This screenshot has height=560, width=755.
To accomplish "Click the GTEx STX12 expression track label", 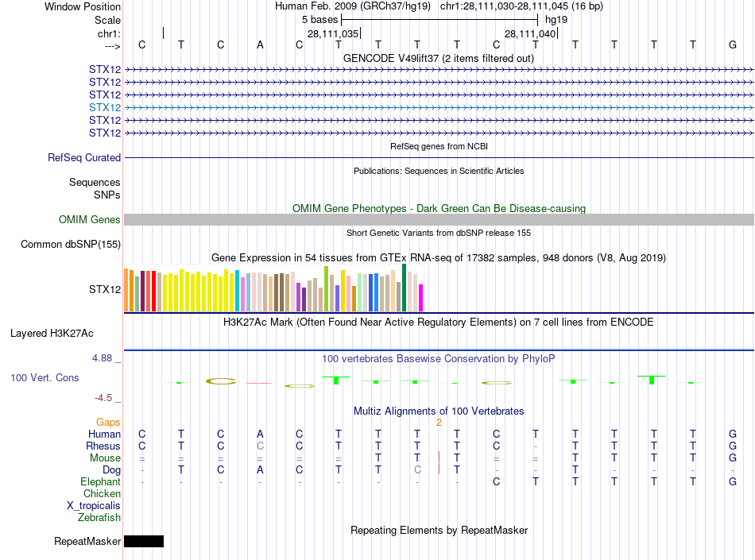I will pyautogui.click(x=104, y=289).
